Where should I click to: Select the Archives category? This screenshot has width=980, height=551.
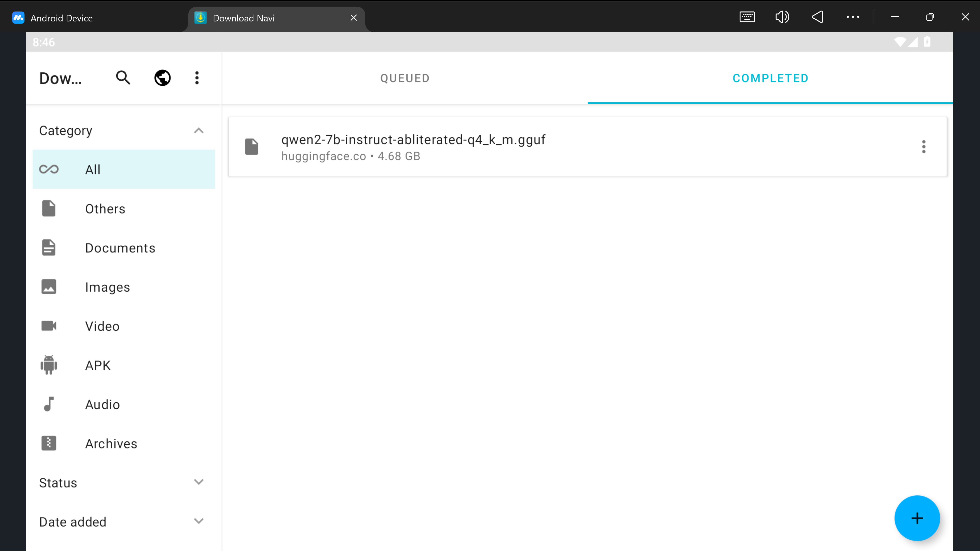111,444
